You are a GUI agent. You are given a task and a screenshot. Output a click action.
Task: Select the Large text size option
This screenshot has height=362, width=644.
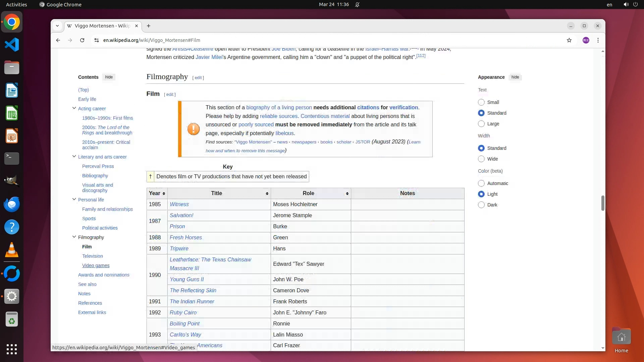[x=481, y=124]
